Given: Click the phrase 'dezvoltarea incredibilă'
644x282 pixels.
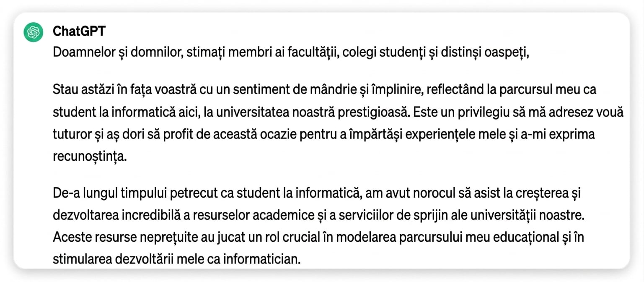Looking at the screenshot, I should tap(116, 215).
